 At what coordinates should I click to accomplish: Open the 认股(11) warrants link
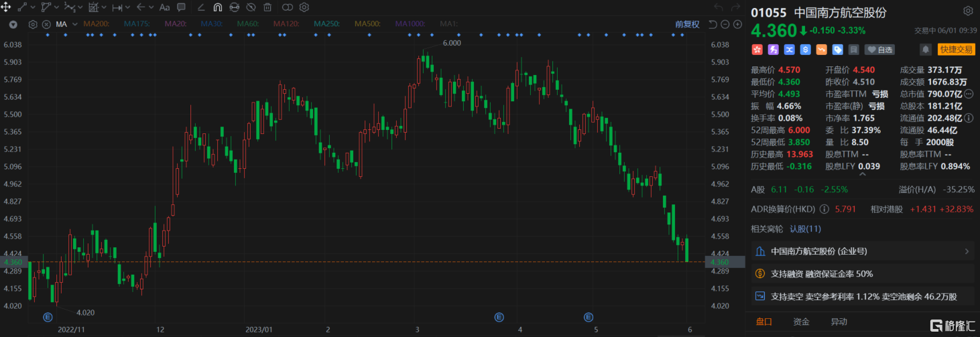(x=805, y=228)
